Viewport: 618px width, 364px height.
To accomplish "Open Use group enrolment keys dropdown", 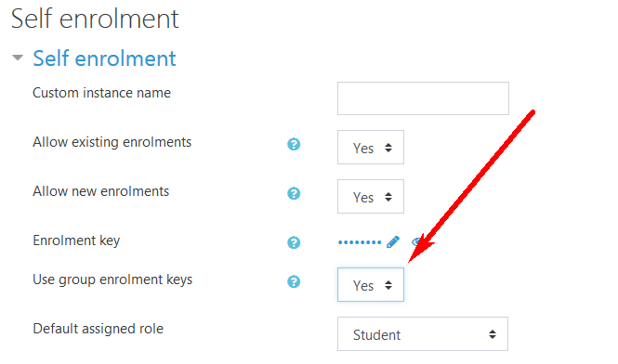I will pyautogui.click(x=371, y=285).
